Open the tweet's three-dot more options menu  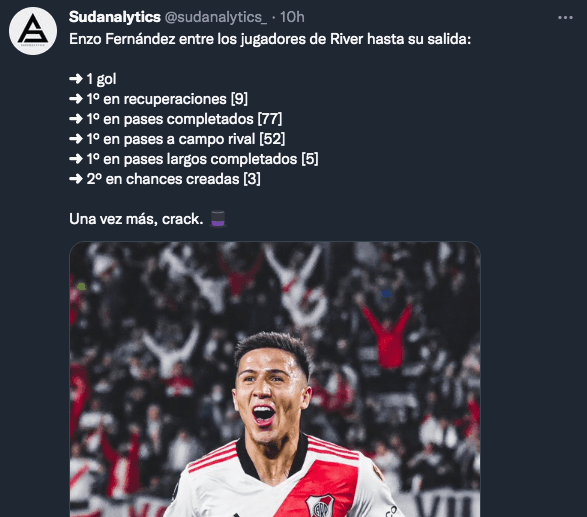tap(565, 17)
